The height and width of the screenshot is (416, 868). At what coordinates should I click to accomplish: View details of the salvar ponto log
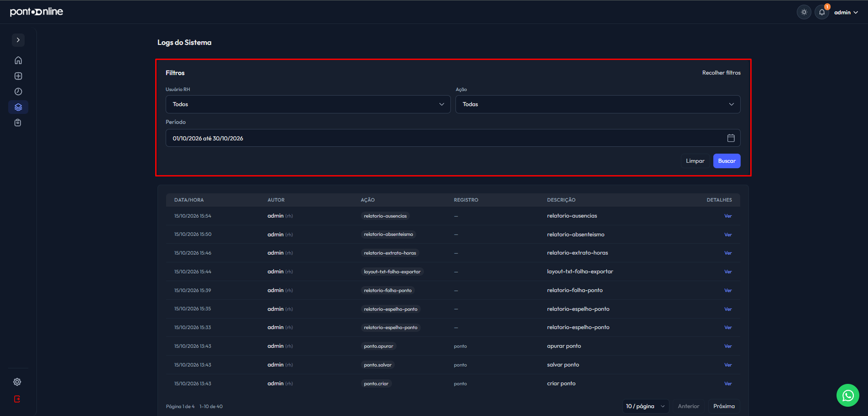pyautogui.click(x=728, y=365)
